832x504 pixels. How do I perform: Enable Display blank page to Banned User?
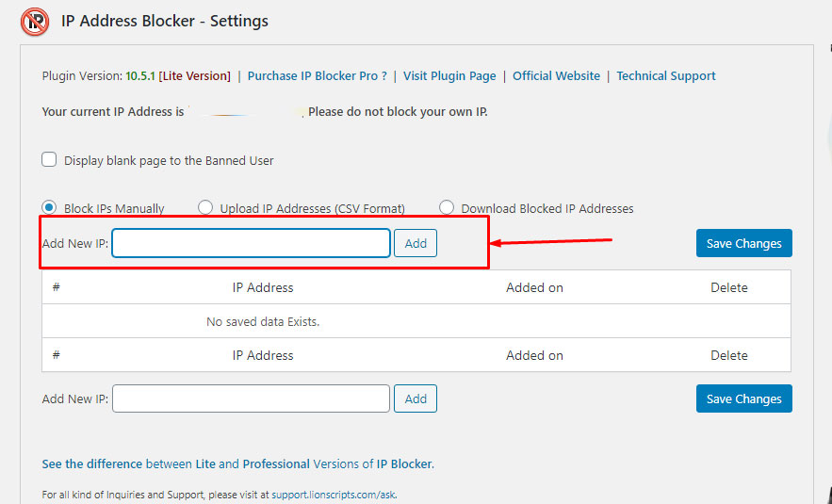[x=50, y=160]
